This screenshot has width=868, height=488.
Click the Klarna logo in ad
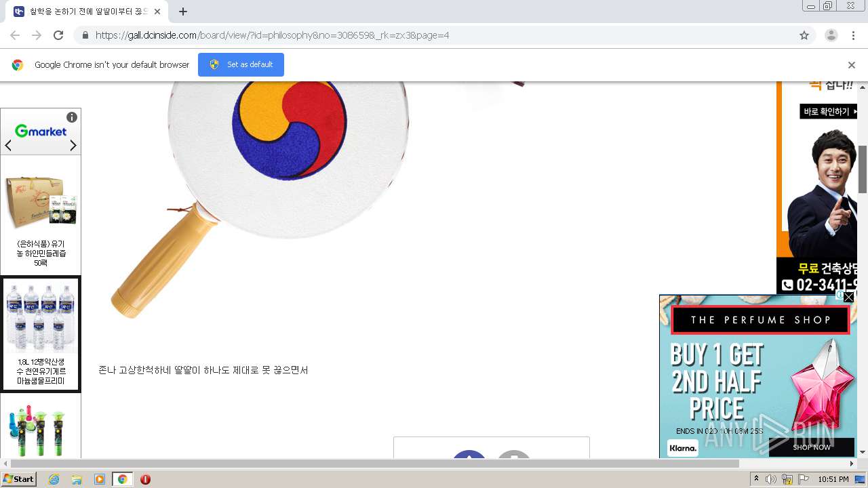tap(683, 447)
